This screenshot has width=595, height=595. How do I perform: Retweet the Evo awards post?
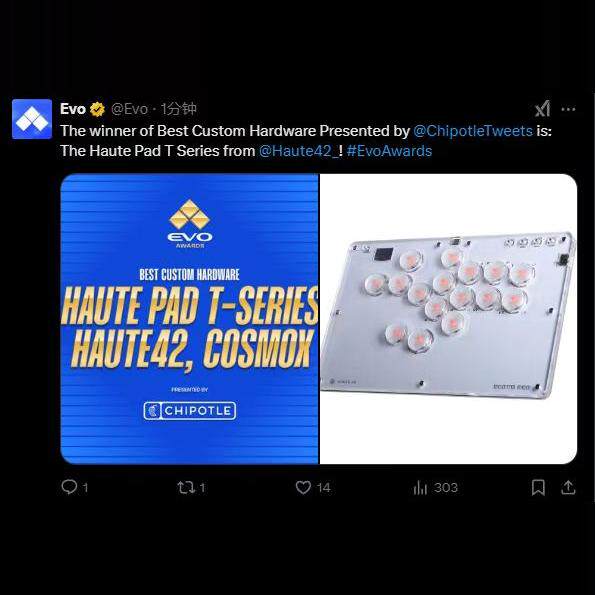[186, 487]
